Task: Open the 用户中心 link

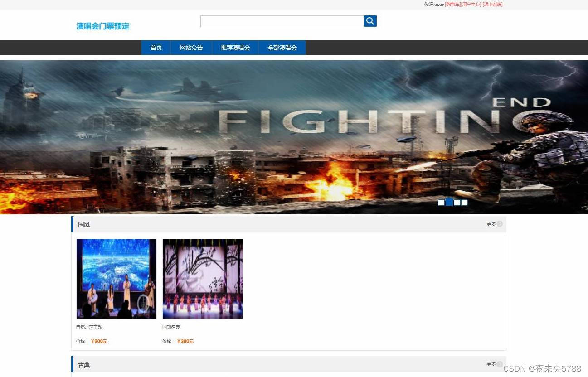Action: click(x=471, y=4)
